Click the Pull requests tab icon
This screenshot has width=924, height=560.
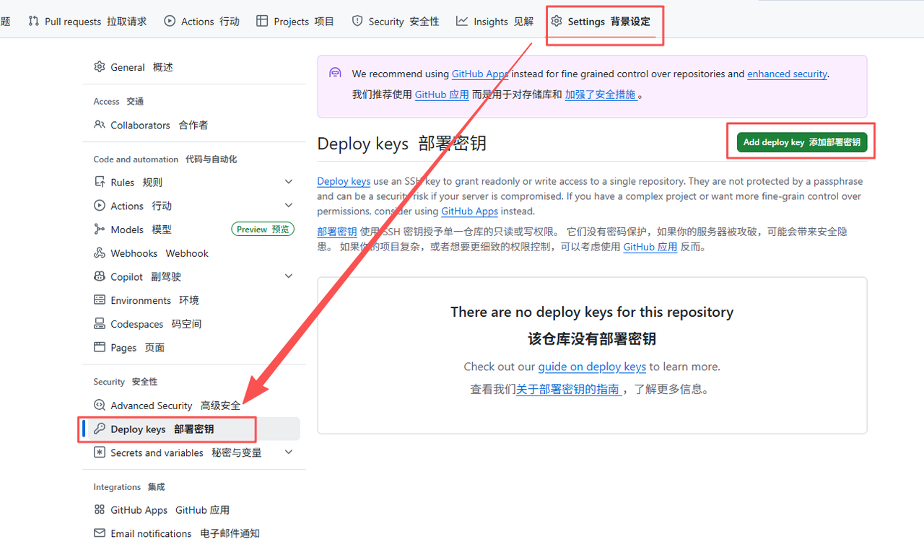tap(33, 21)
